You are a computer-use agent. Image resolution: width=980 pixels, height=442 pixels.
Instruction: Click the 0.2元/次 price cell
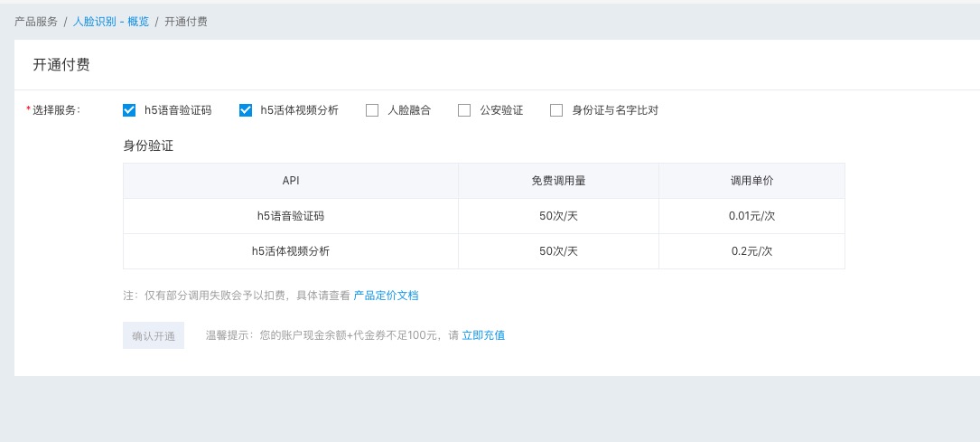click(751, 251)
